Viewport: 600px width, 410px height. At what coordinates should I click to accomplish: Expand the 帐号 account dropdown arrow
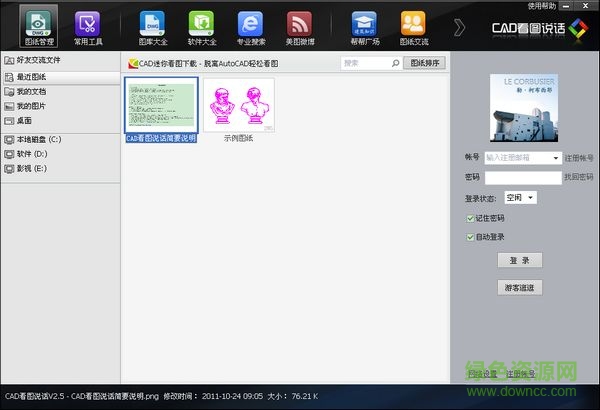click(x=554, y=158)
